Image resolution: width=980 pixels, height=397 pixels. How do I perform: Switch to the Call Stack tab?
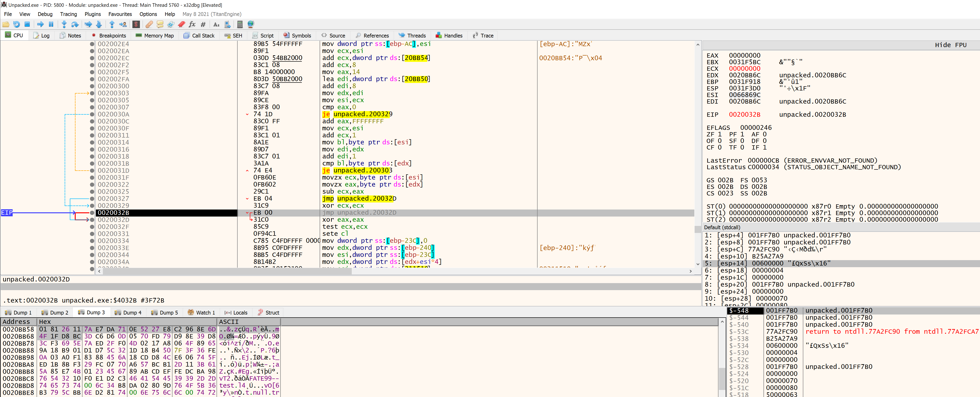tap(198, 36)
